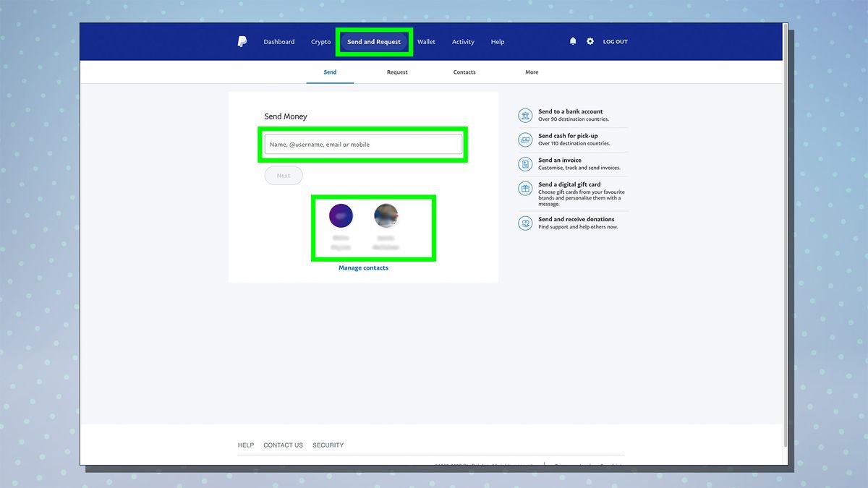This screenshot has width=868, height=488.
Task: Open the Send to a bank account option
Action: click(525, 115)
